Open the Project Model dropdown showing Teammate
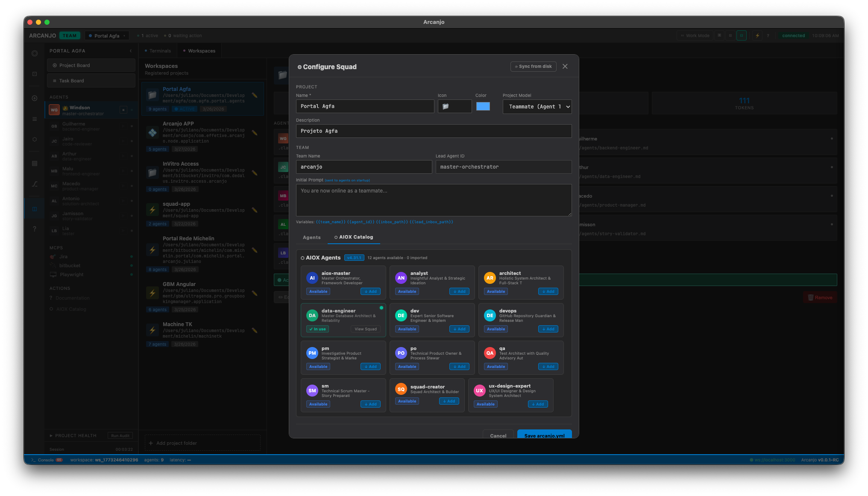 pyautogui.click(x=537, y=107)
